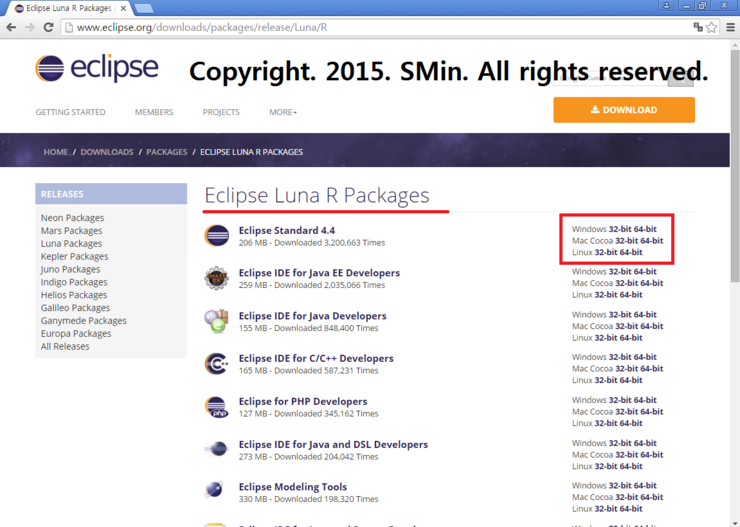The width and height of the screenshot is (740, 527).
Task: Open PROJECTS menu item
Action: pyautogui.click(x=221, y=112)
